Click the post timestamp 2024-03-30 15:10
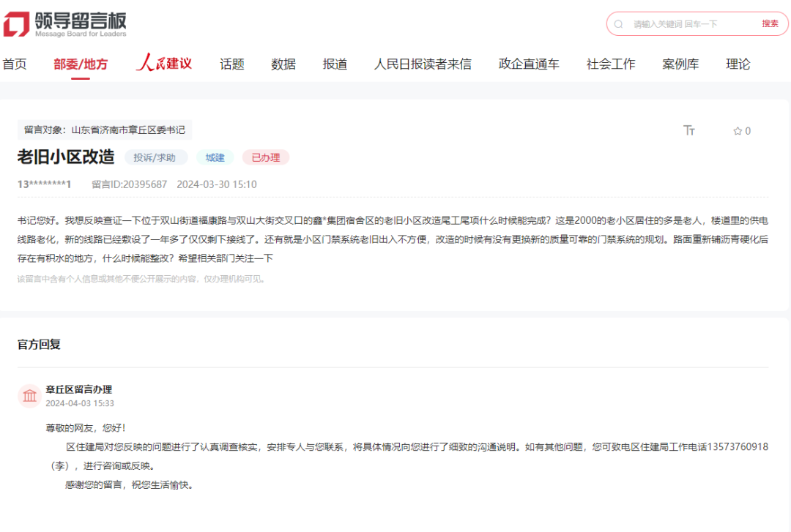This screenshot has height=532, width=791. (217, 184)
